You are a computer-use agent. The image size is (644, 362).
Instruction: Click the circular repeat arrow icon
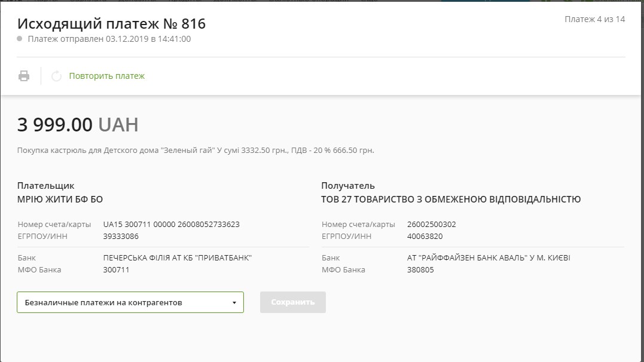[56, 76]
